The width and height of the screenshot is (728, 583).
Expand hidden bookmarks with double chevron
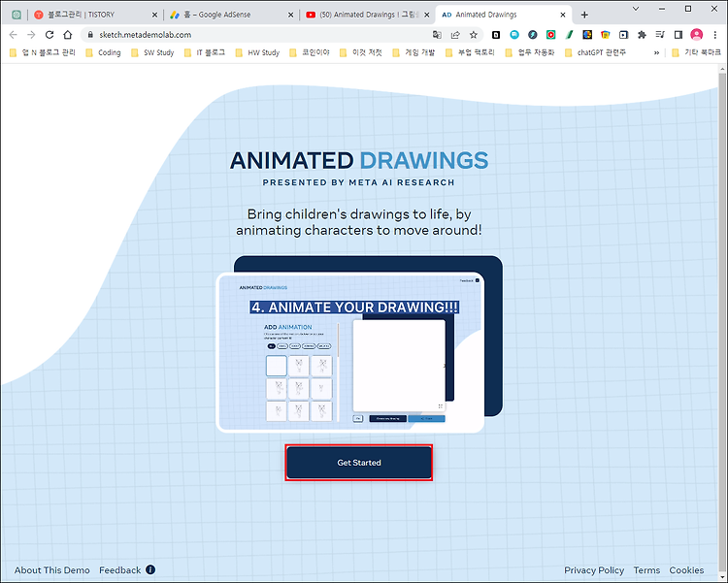tap(656, 53)
